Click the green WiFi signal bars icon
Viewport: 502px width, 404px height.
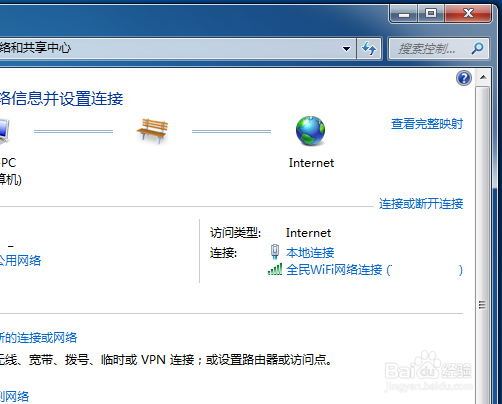[275, 269]
